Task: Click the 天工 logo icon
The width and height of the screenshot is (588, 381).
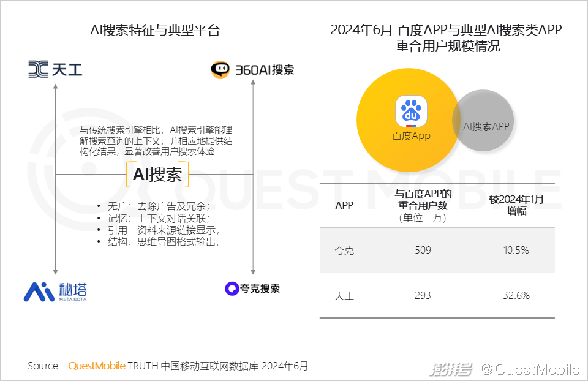Action: pos(38,69)
